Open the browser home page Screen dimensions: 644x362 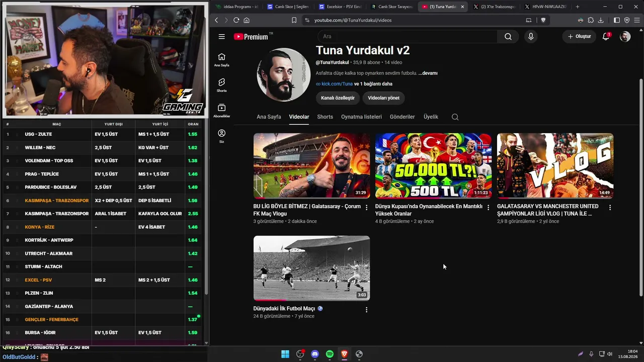(x=247, y=20)
